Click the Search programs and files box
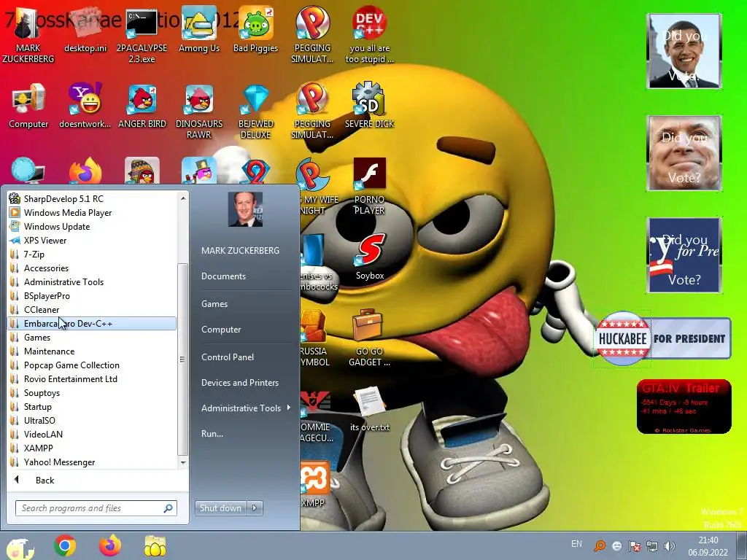 pos(96,508)
